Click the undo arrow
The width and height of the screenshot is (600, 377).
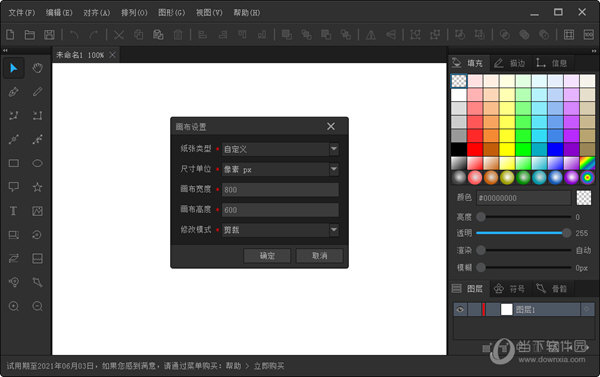(x=74, y=35)
